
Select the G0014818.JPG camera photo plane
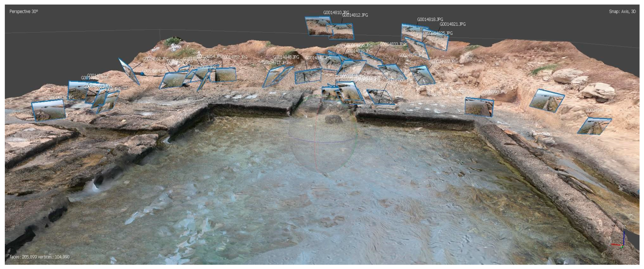pos(409,31)
